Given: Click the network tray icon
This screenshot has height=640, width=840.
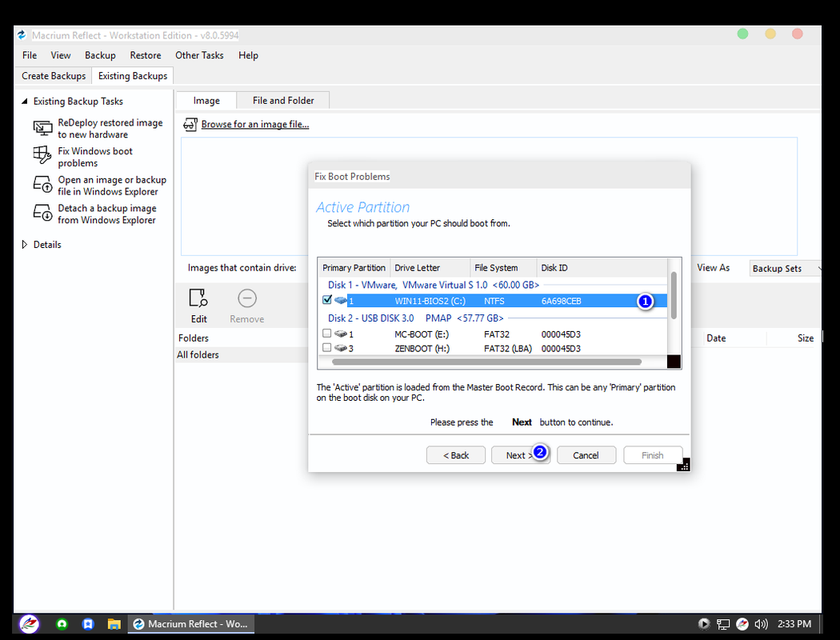Looking at the screenshot, I should point(723,624).
